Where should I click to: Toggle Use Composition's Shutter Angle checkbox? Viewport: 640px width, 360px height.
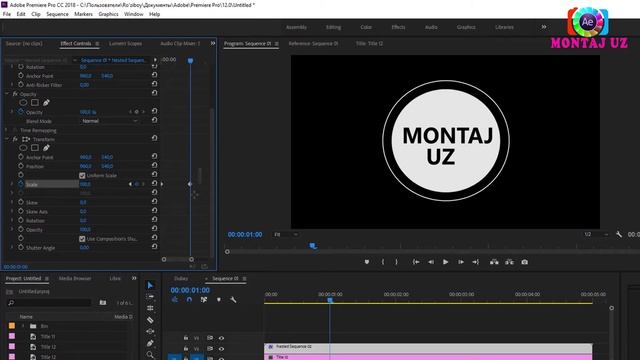point(82,239)
